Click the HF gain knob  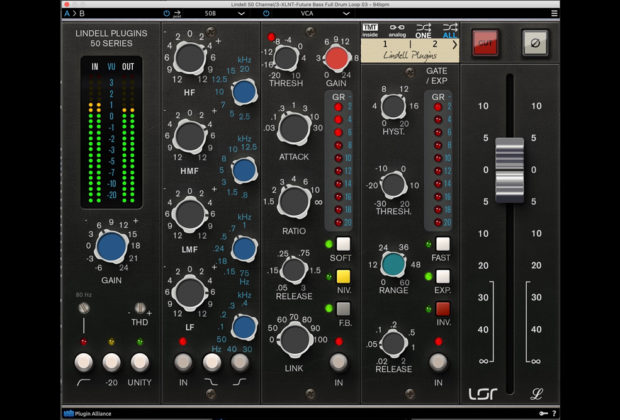pos(190,57)
